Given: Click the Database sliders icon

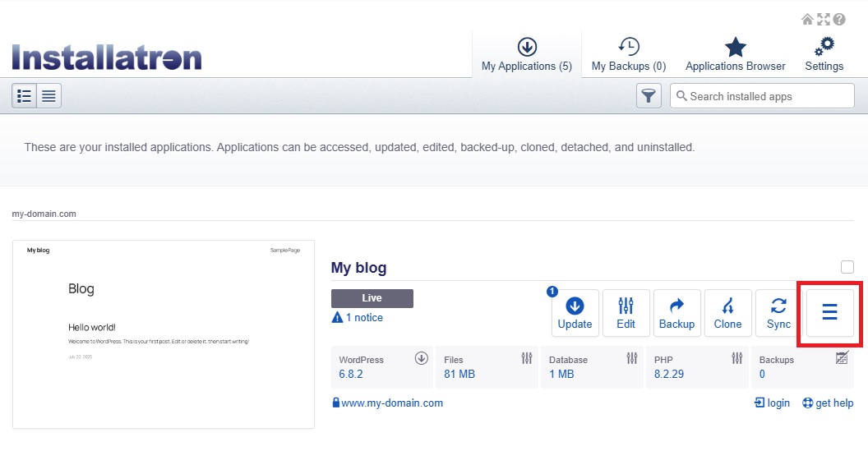Looking at the screenshot, I should pyautogui.click(x=631, y=359).
